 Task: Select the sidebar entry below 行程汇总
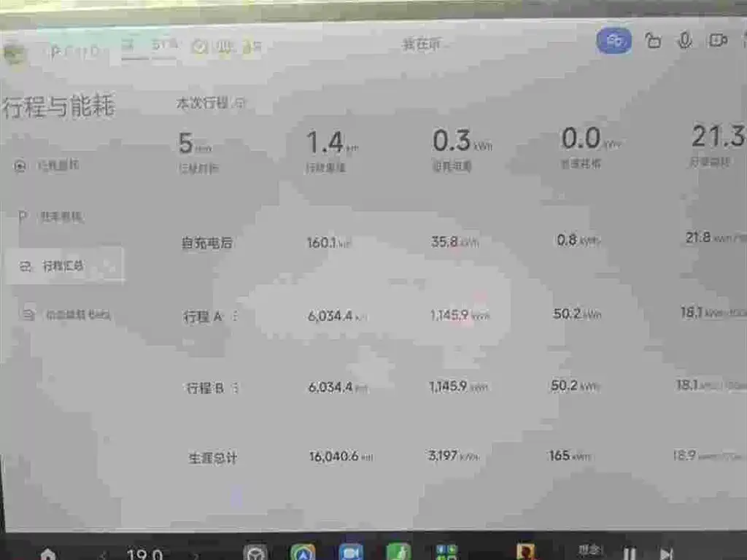point(66,314)
